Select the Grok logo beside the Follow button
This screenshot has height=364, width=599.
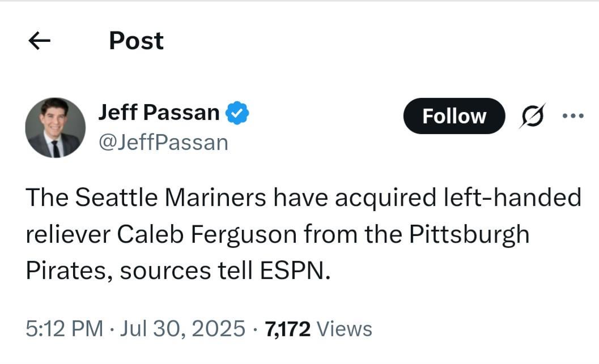[x=532, y=115]
